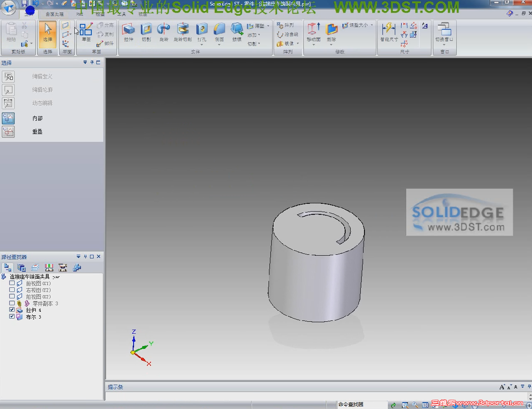Screen dimensions: 532x409
Task: Choose the 移动面 (Move faces) command
Action: 314,32
